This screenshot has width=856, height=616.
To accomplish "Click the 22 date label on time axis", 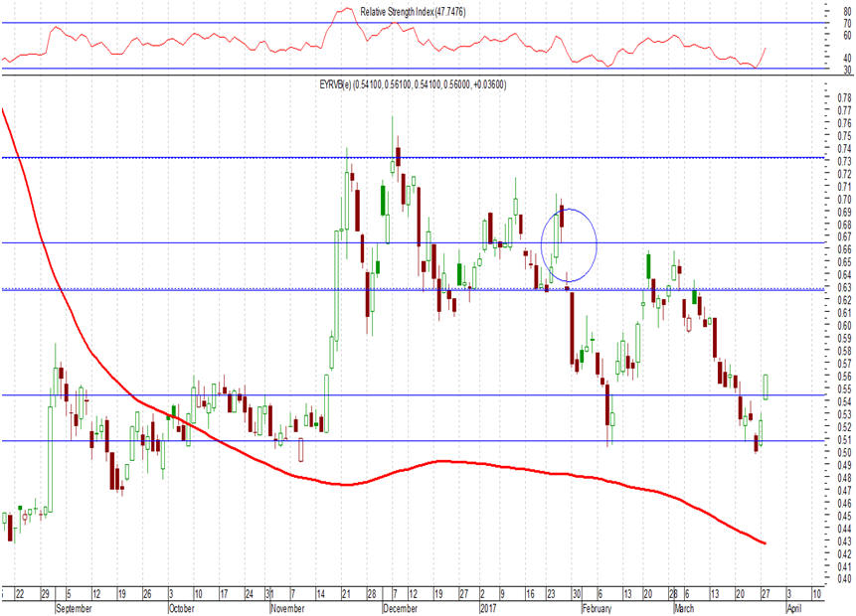I will pos(20,594).
